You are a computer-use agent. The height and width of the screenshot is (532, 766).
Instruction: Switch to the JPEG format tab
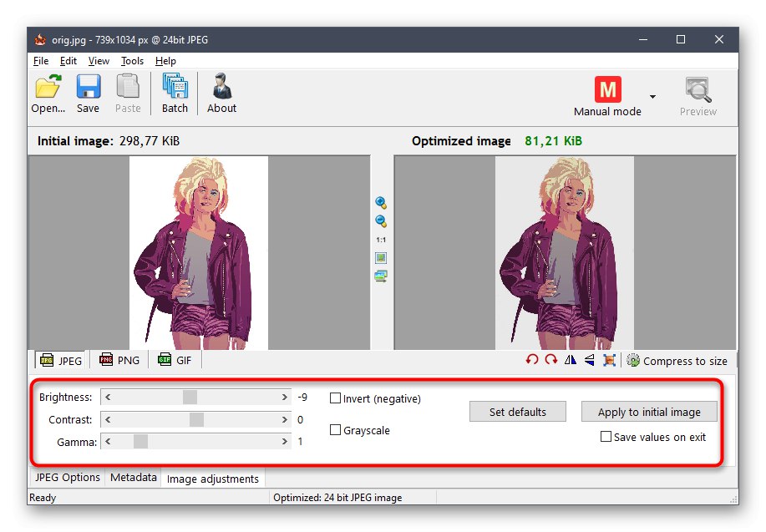pyautogui.click(x=61, y=361)
